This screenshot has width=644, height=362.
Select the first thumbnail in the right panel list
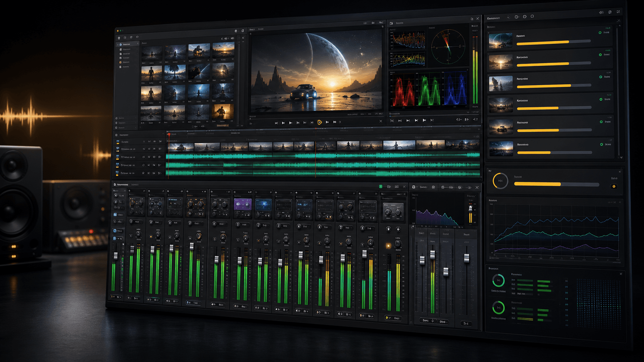(500, 40)
